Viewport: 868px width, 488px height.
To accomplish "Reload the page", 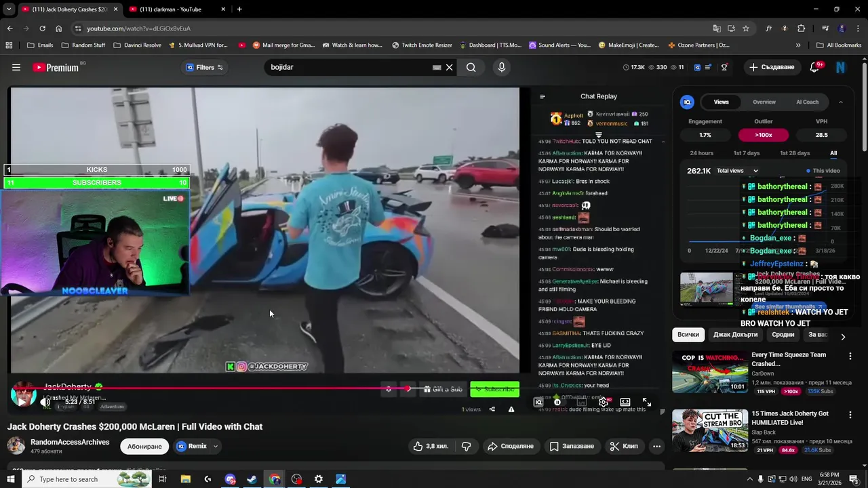I will (x=42, y=28).
